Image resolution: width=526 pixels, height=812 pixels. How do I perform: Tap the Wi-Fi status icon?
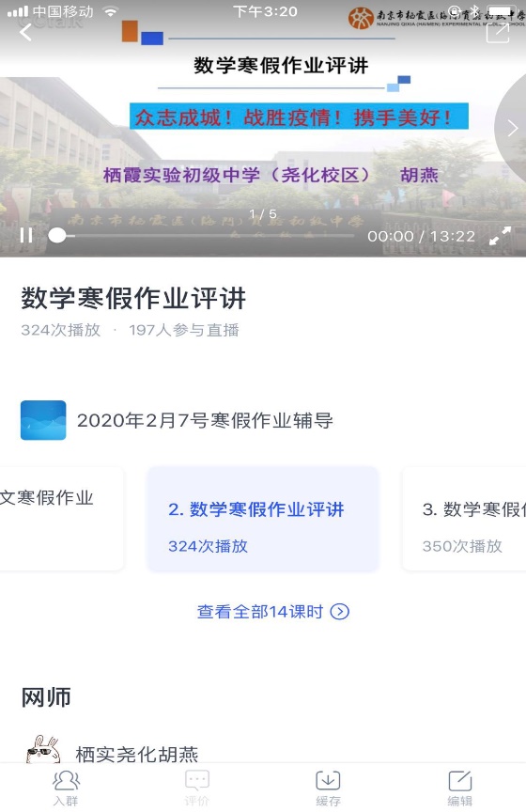coord(110,11)
